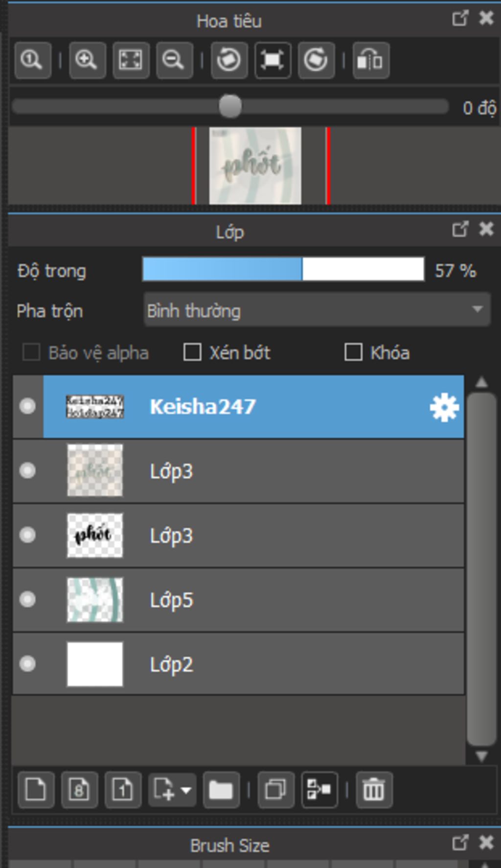Hide the Lớp5 layer visibility dot
The width and height of the screenshot is (501, 868).
click(27, 599)
